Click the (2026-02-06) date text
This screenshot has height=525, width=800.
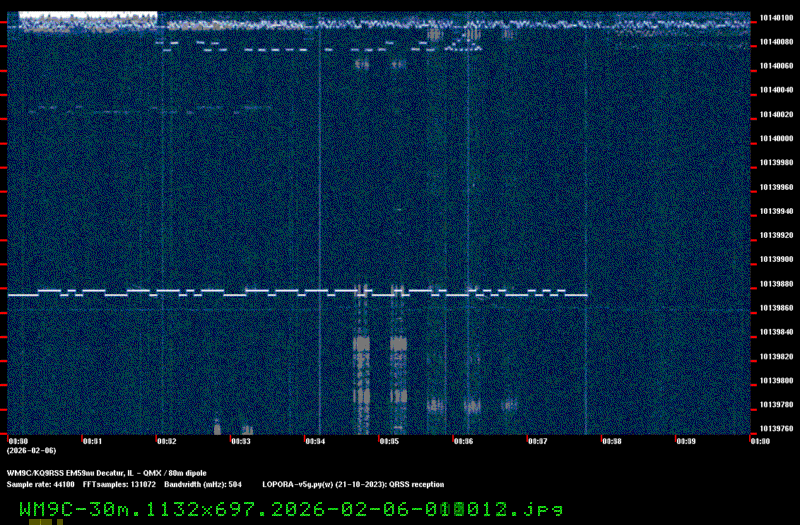[x=31, y=451]
